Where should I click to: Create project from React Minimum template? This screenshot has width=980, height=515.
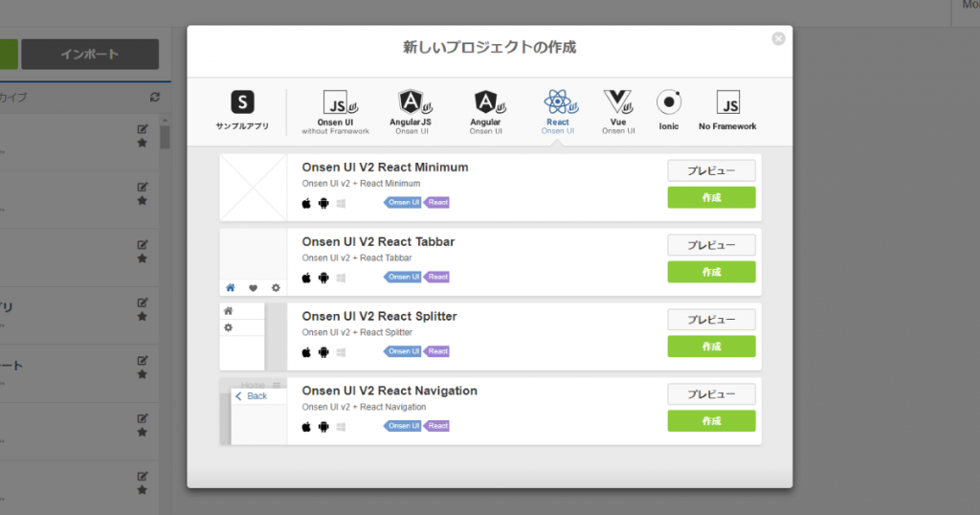point(711,197)
